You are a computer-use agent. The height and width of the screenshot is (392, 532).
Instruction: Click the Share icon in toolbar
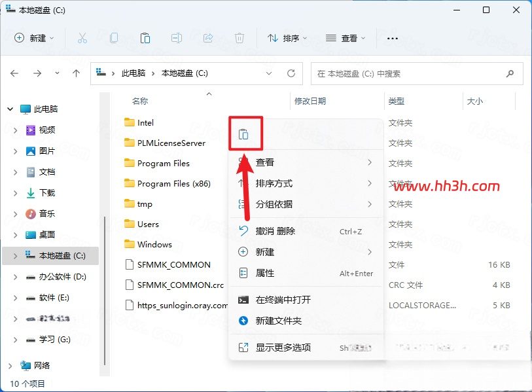pyautogui.click(x=208, y=38)
